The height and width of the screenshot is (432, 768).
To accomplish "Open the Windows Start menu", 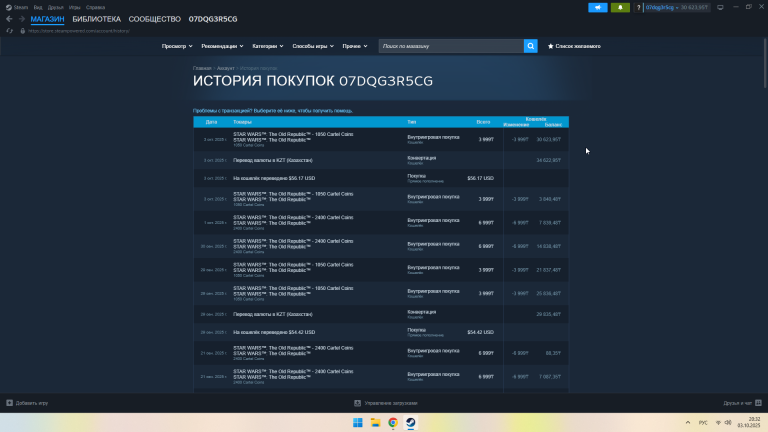I will [358, 423].
